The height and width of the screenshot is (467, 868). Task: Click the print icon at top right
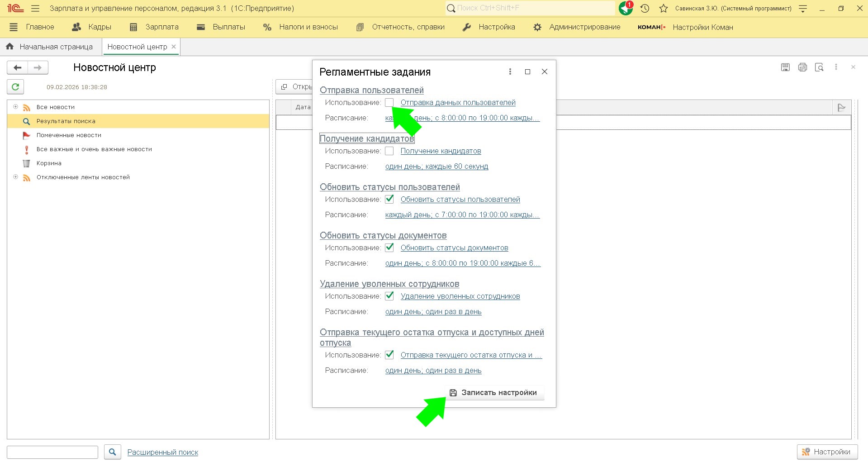[x=802, y=67]
